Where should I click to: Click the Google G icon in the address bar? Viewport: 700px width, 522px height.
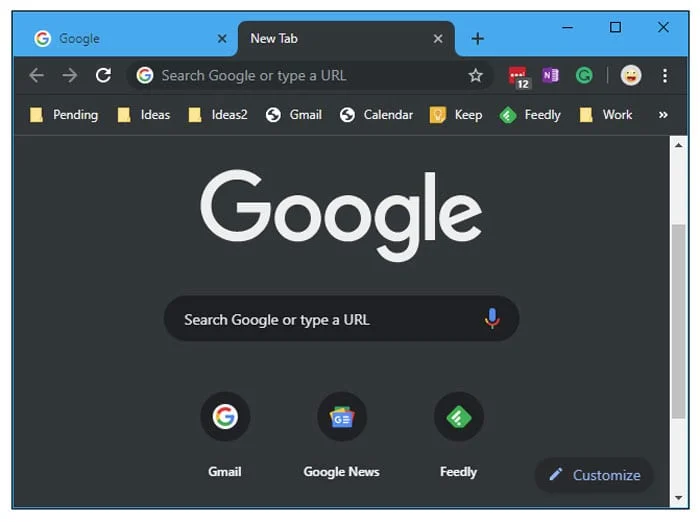coord(145,75)
